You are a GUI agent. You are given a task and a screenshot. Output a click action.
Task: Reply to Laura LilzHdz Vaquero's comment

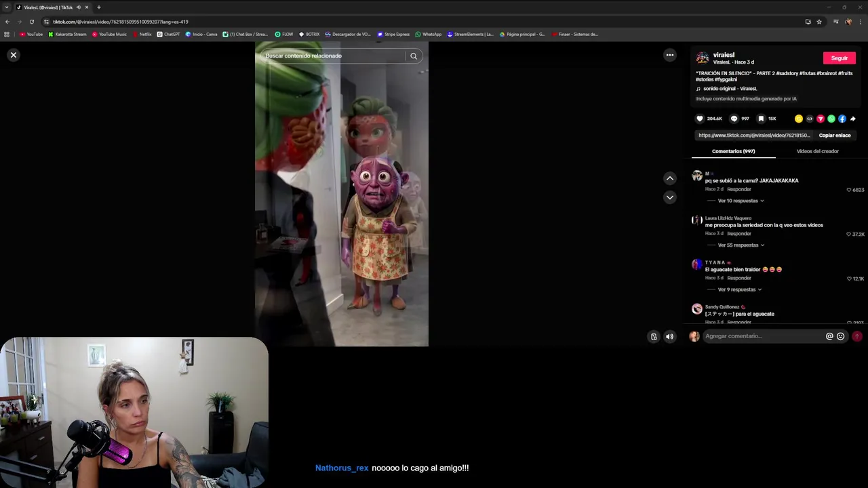click(x=739, y=234)
